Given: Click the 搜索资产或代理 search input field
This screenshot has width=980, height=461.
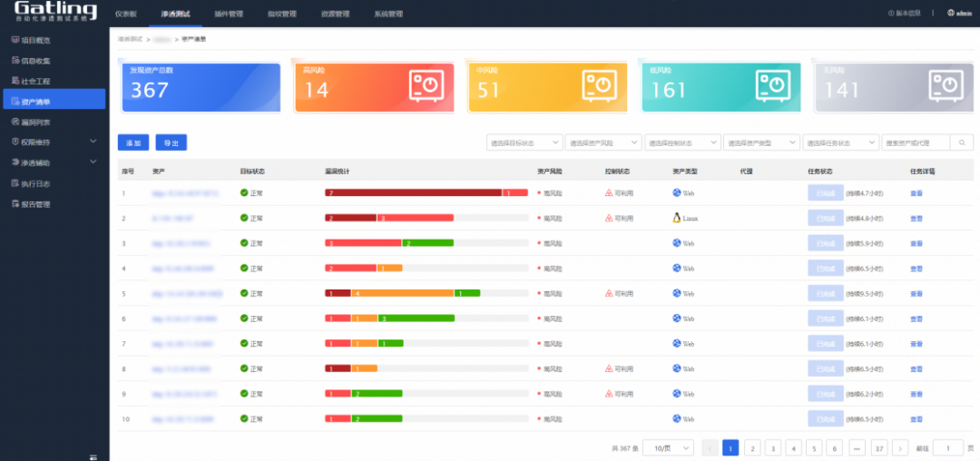Looking at the screenshot, I should (916, 142).
